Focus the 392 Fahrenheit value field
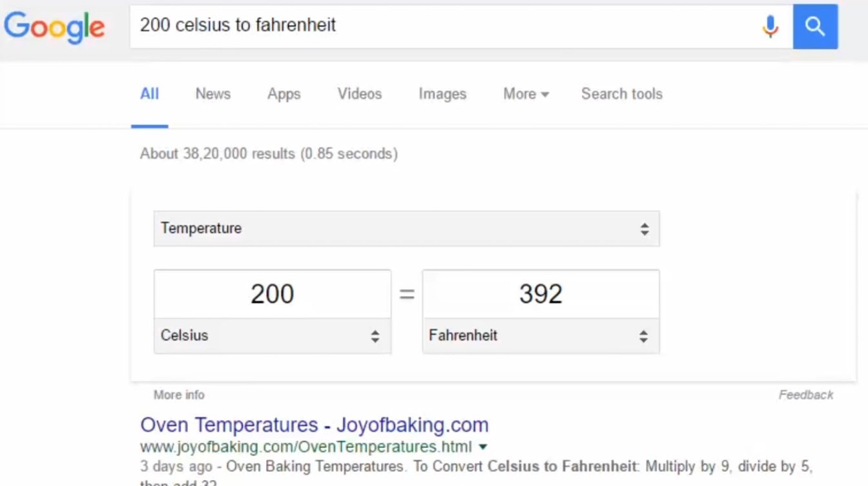This screenshot has width=868, height=486. pyautogui.click(x=541, y=294)
